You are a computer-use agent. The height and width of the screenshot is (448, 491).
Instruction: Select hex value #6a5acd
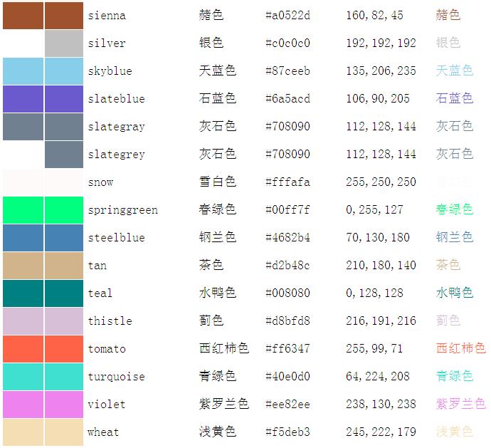pos(287,99)
